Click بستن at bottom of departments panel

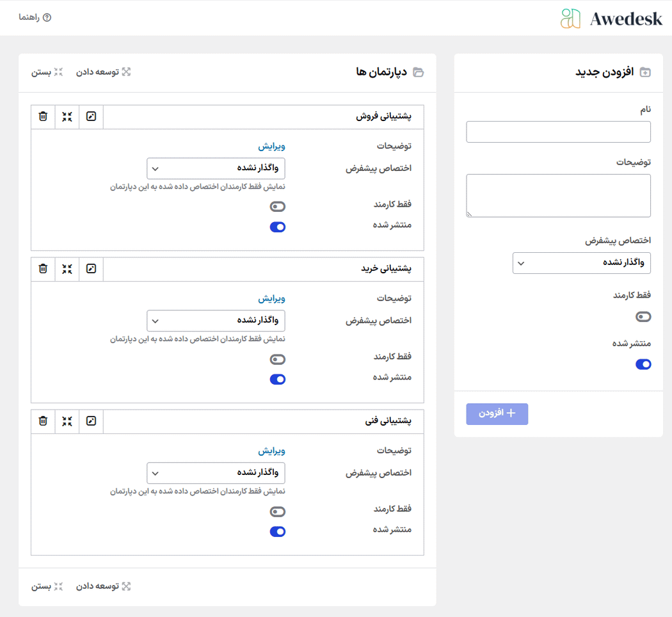(47, 586)
